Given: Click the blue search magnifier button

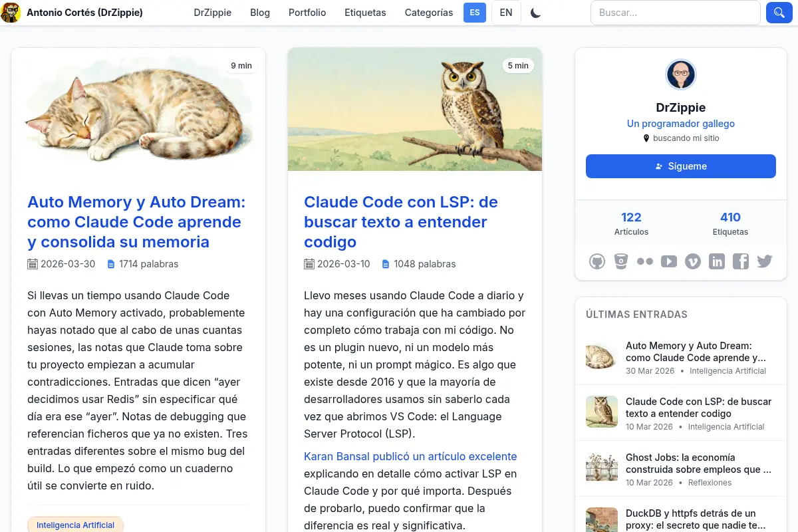Looking at the screenshot, I should [x=779, y=13].
